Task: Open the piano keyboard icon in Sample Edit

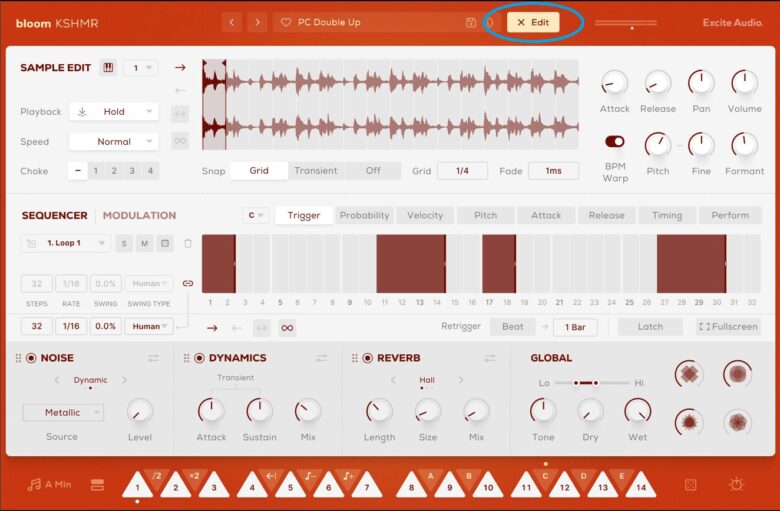Action: [x=108, y=68]
